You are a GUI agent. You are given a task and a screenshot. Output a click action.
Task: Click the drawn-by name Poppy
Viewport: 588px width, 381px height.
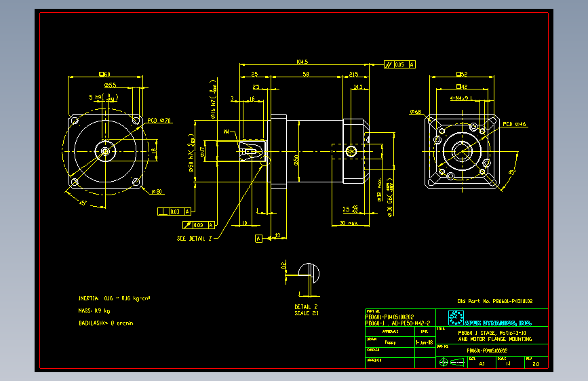pos(390,342)
